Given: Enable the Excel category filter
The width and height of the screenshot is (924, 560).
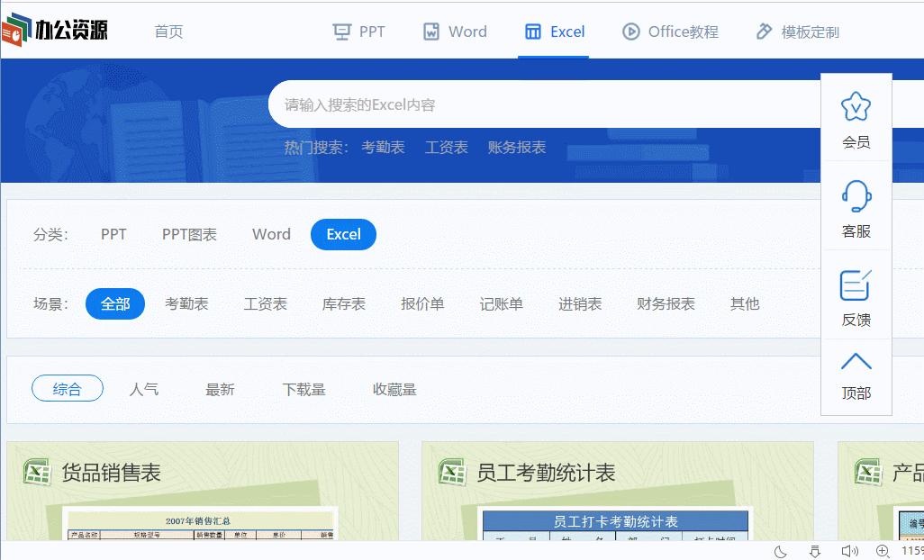Looking at the screenshot, I should click(343, 234).
